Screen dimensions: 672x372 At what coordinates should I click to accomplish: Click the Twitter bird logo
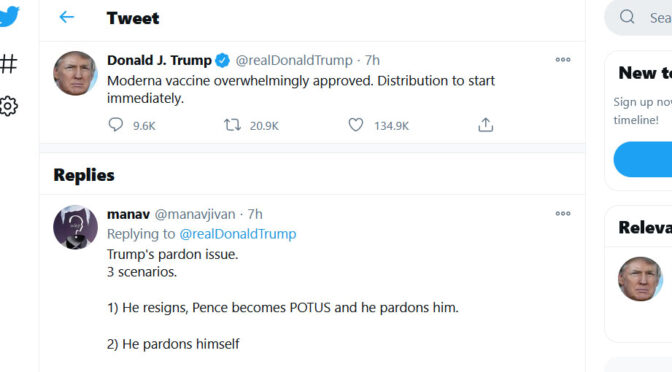tap(9, 16)
